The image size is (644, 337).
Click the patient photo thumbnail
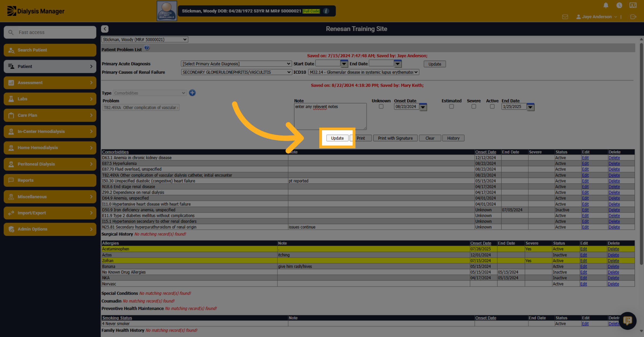point(167,11)
